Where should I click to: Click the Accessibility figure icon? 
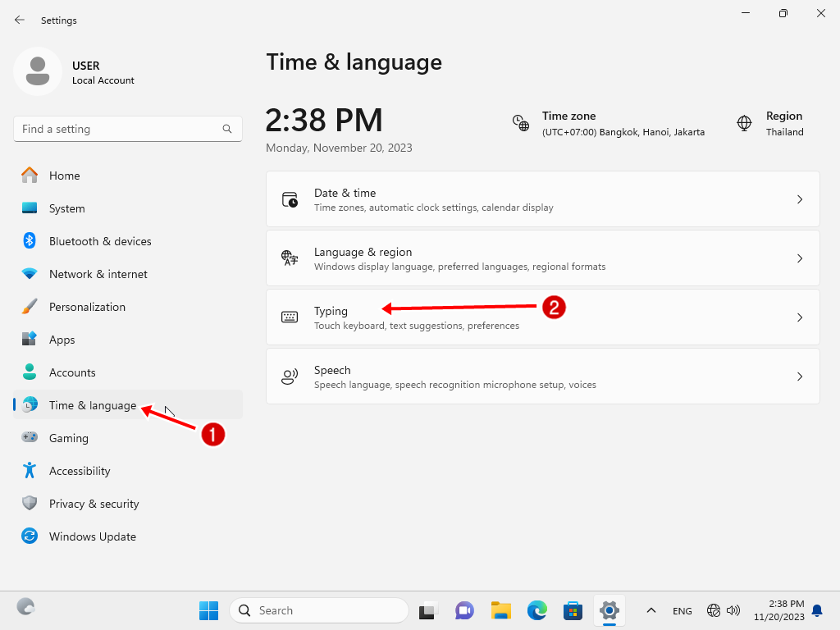pyautogui.click(x=30, y=471)
